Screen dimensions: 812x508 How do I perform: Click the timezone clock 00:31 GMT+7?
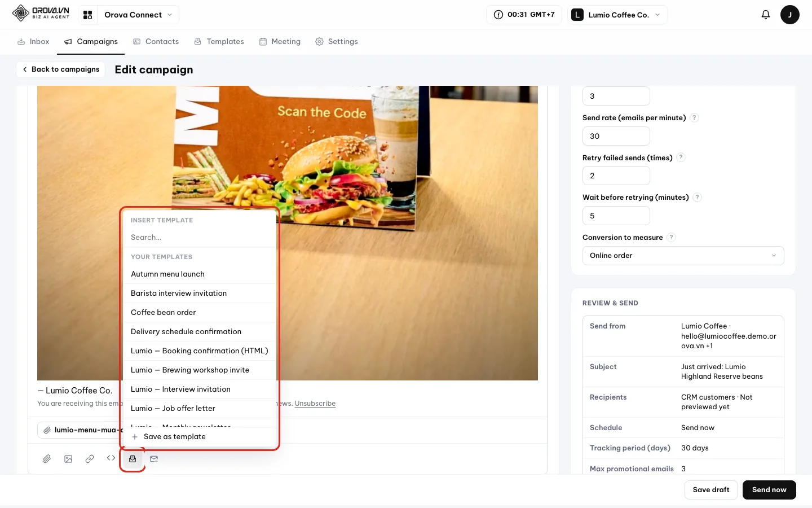[524, 15]
